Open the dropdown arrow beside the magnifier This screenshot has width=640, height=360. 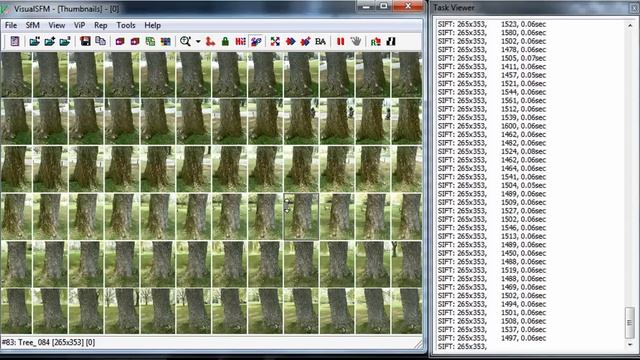pyautogui.click(x=198, y=42)
